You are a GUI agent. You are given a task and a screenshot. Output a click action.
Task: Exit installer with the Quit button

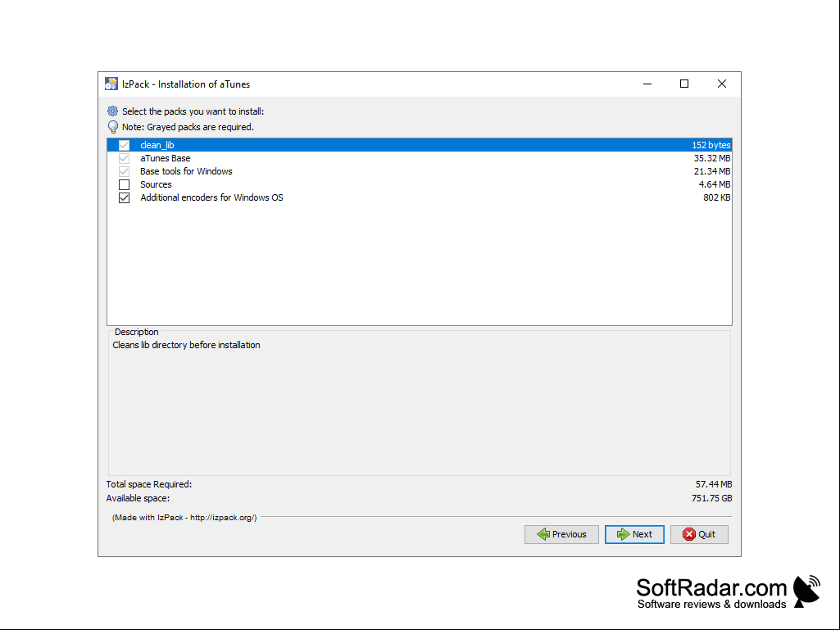(x=699, y=534)
